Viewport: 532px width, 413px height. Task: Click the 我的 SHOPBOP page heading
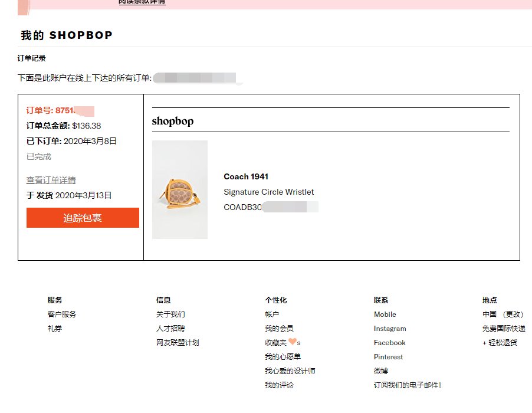(67, 35)
